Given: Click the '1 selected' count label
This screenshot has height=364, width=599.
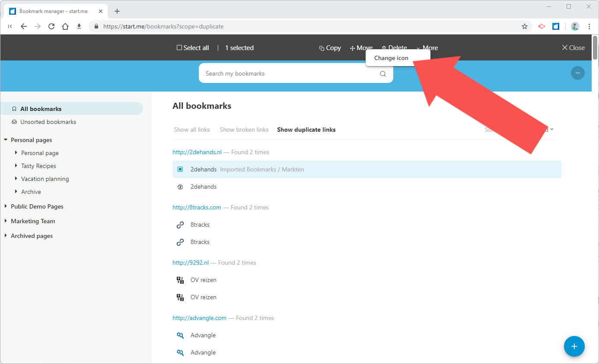Looking at the screenshot, I should click(239, 48).
